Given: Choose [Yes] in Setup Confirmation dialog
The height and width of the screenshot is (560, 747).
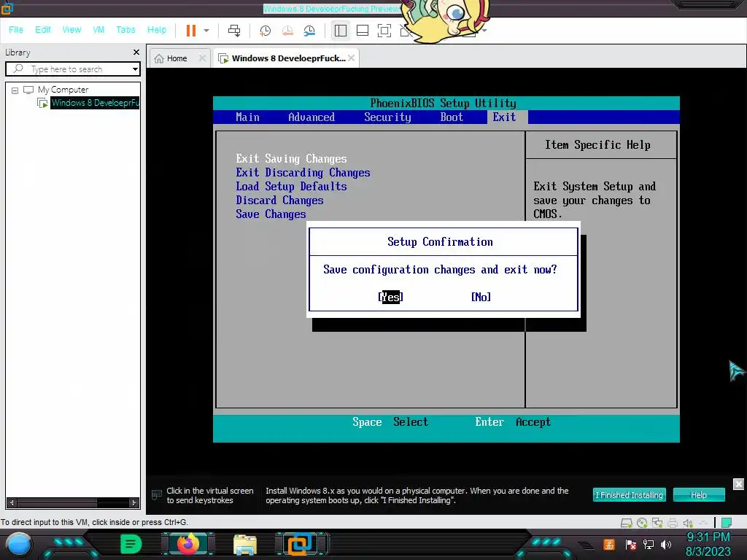Looking at the screenshot, I should 391,297.
